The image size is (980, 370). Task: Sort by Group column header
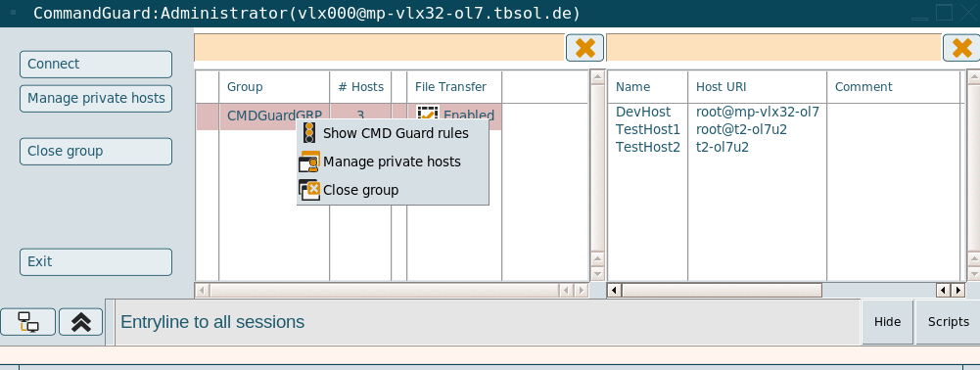274,87
